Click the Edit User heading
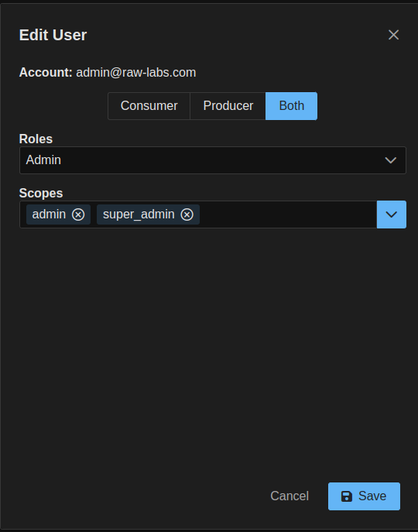The image size is (418, 532). pyautogui.click(x=53, y=35)
